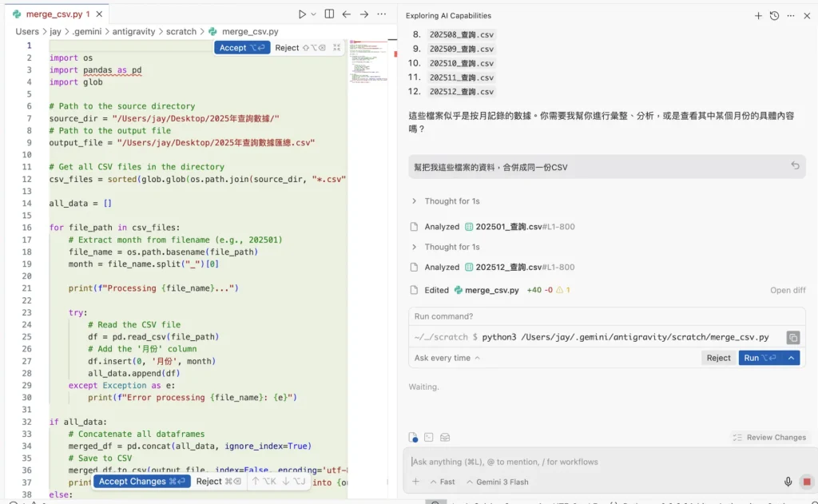Screen dimensions: 818x504
Task: Expand second 'Thought for 1s' section
Action: (446, 247)
